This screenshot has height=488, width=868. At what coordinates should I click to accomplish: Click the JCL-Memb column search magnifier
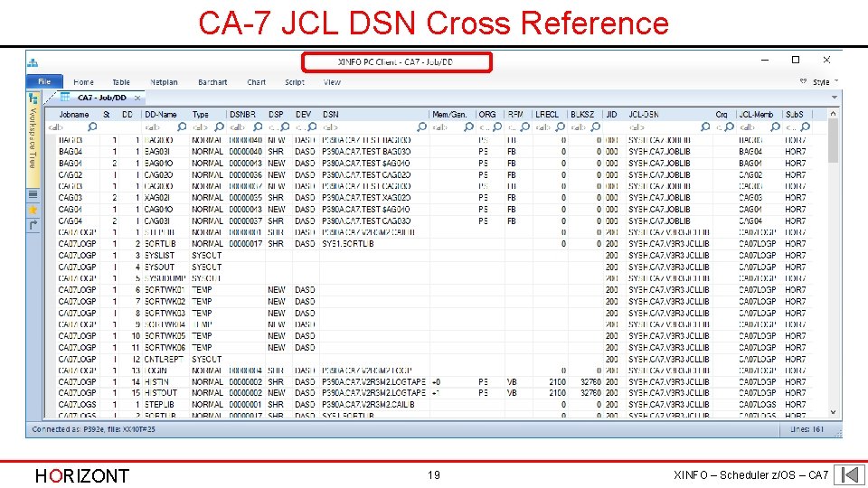coord(775,127)
